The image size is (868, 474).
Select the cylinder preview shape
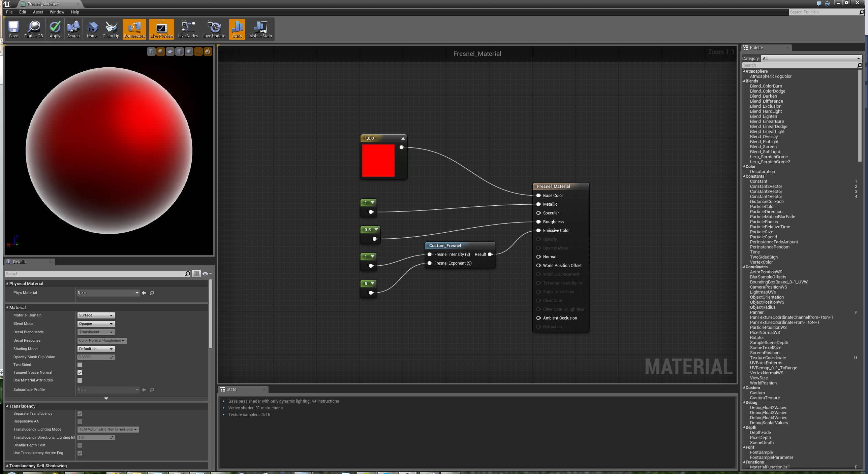(151, 52)
